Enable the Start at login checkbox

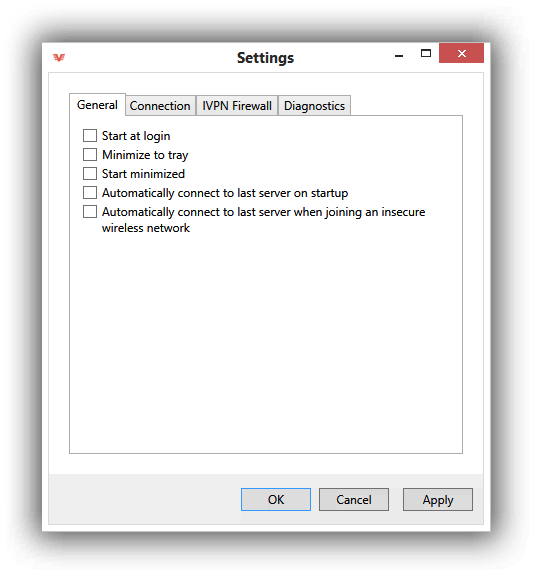click(x=90, y=135)
